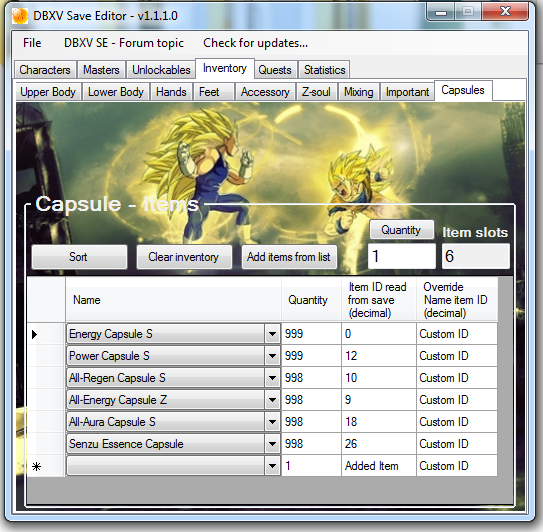Click Custom ID cell in All-Energy Capsule Z row
The height and width of the screenshot is (532, 543).
click(x=457, y=400)
